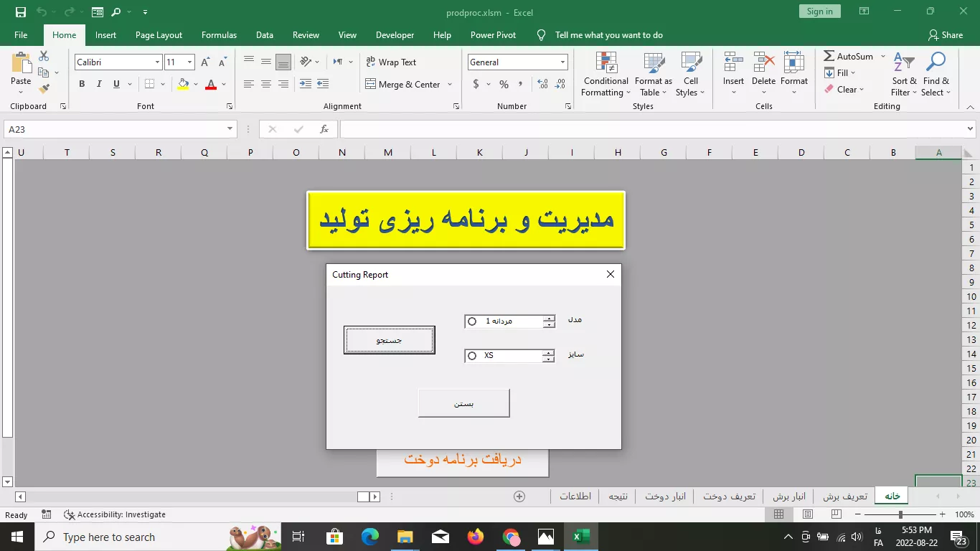Toggle Italic formatting
This screenshot has height=551, width=980.
[x=99, y=85]
